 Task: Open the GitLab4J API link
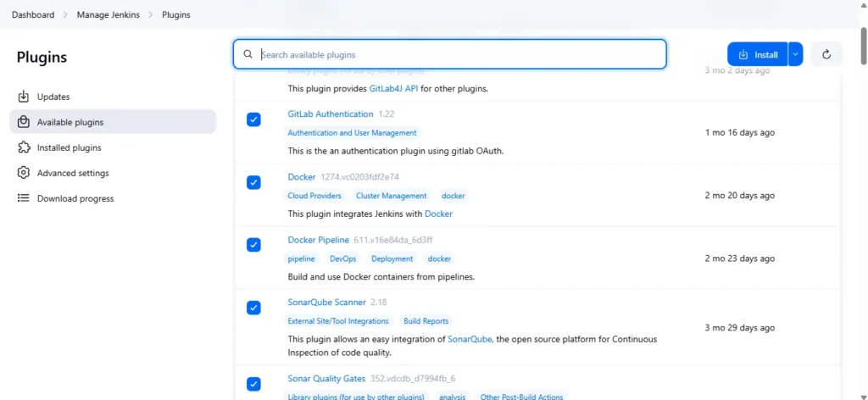pos(400,88)
